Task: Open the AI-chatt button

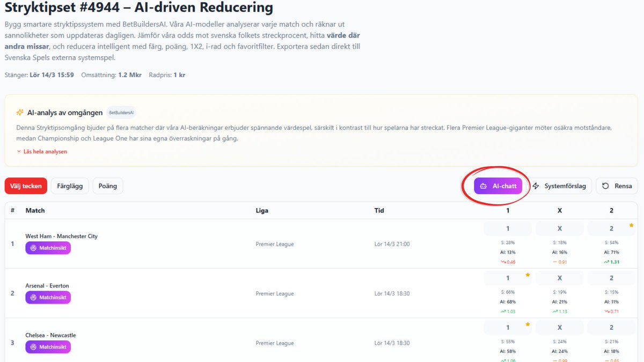Action: tap(498, 186)
